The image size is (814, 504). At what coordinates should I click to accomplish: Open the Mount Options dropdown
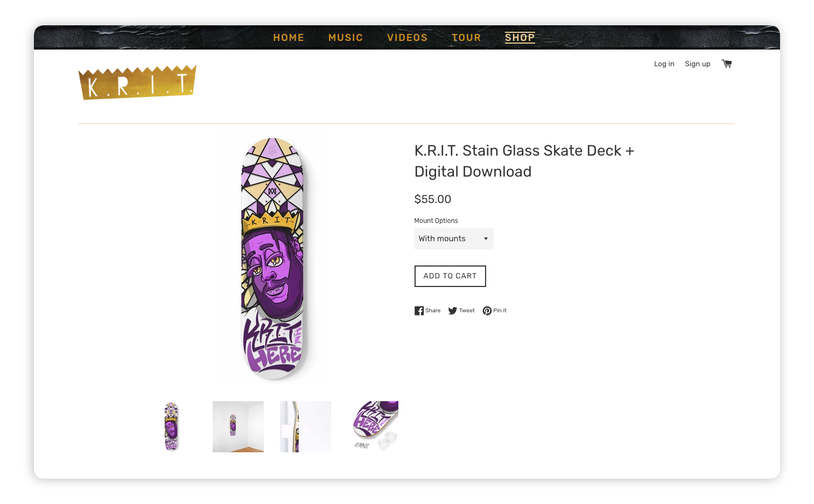[x=453, y=239]
